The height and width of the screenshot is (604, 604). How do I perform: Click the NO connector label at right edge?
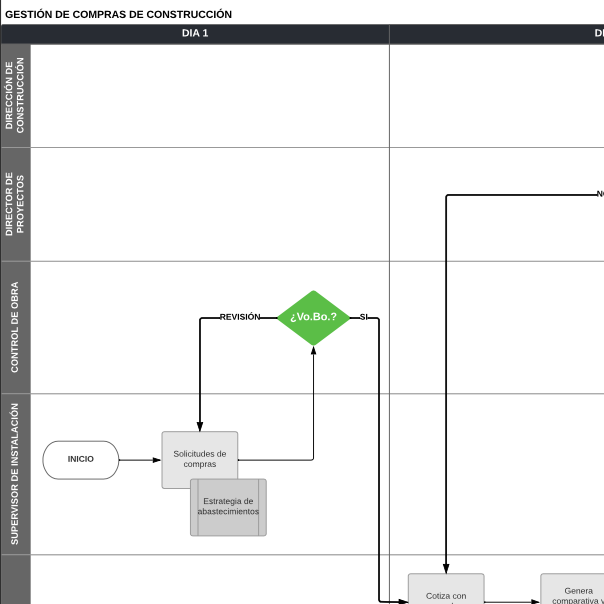pos(599,194)
